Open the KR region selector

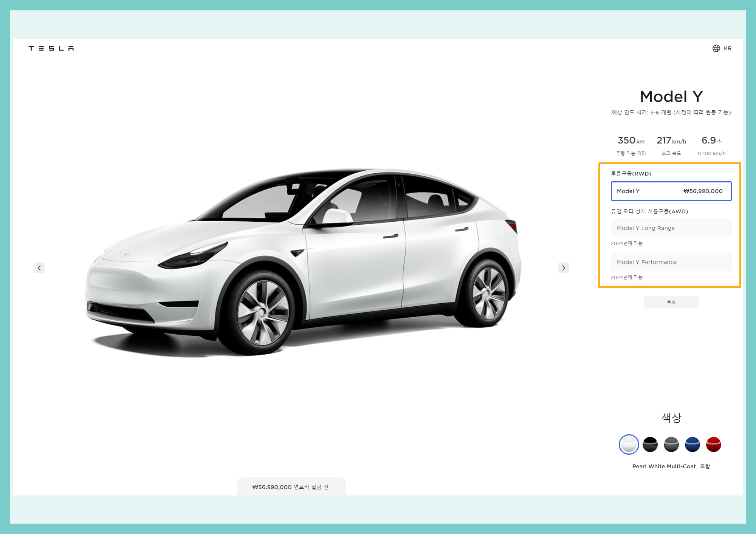coord(728,48)
